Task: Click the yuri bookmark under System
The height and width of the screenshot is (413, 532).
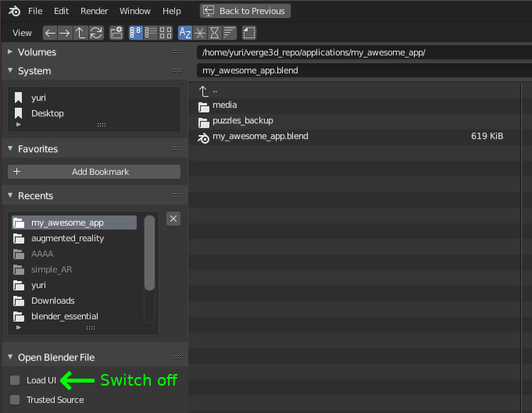Action: tap(94, 98)
